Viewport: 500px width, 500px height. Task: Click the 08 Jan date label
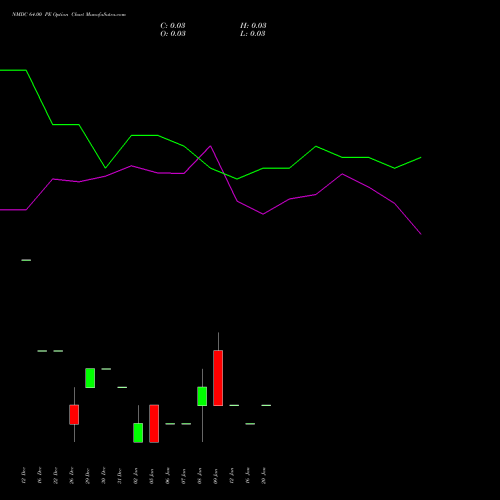click(x=199, y=475)
